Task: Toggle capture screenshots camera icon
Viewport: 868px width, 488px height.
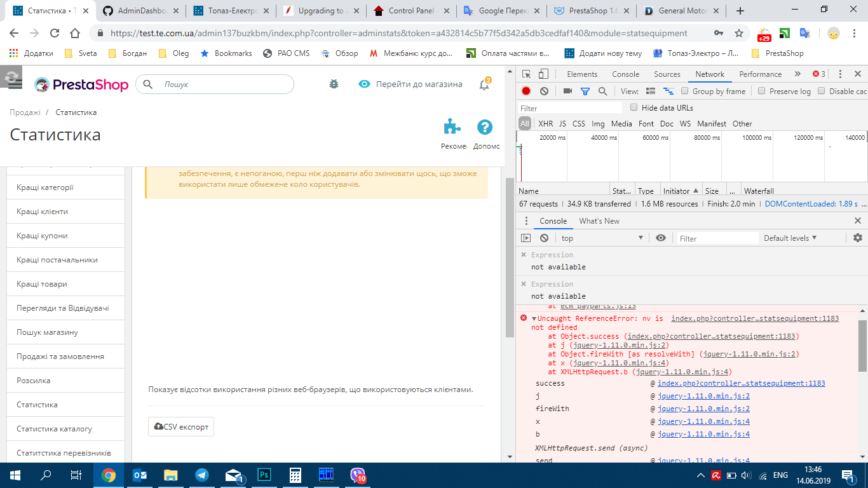Action: coord(568,91)
